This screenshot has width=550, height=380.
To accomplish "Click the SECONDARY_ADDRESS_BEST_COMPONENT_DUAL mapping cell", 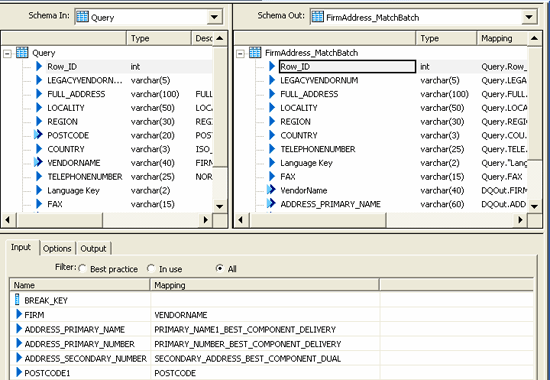I will point(265,358).
